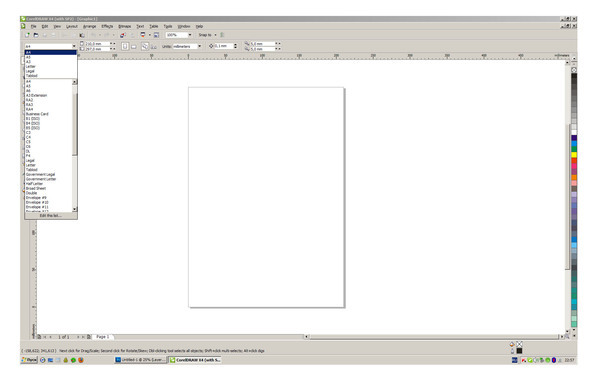
Task: Click the horizontal canvas scrollbar
Action: 434,337
